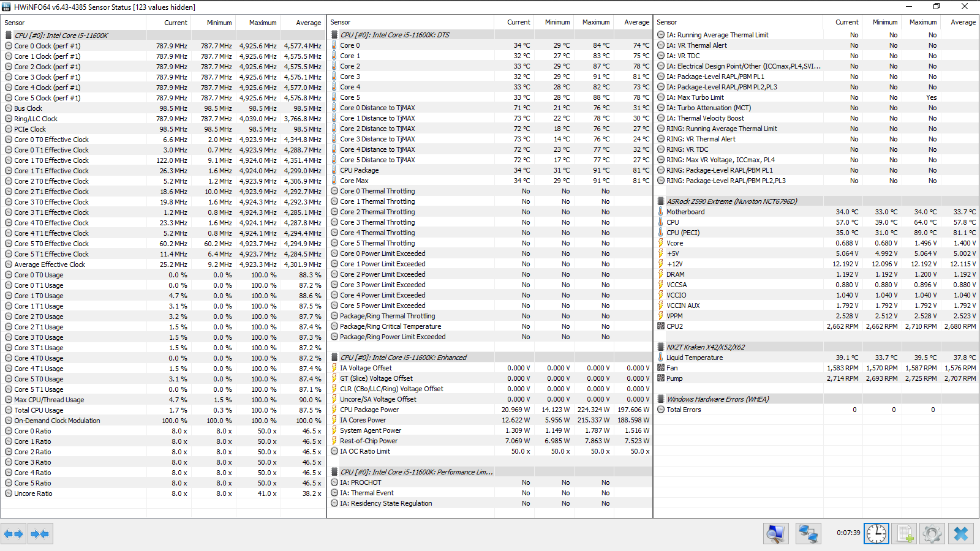
Task: Click Minimum column header in right panel
Action: pos(881,22)
